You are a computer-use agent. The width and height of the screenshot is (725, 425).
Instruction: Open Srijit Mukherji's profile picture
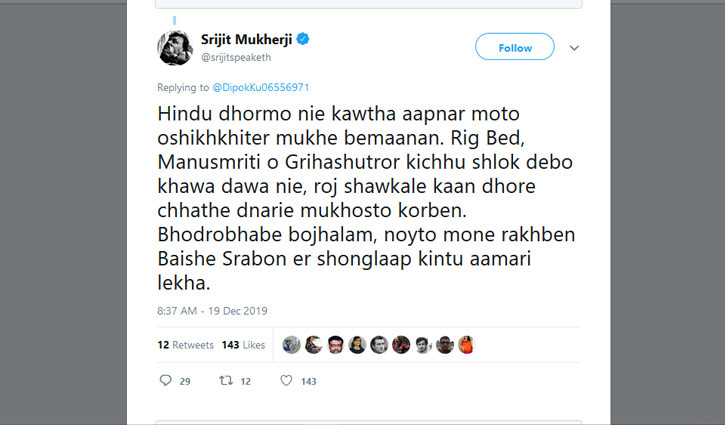coord(173,46)
